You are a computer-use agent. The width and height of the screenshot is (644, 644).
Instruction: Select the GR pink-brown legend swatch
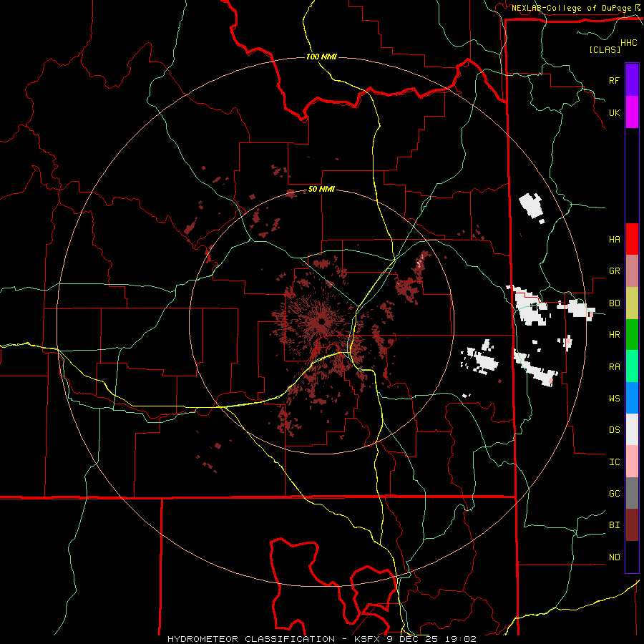pyautogui.click(x=632, y=271)
